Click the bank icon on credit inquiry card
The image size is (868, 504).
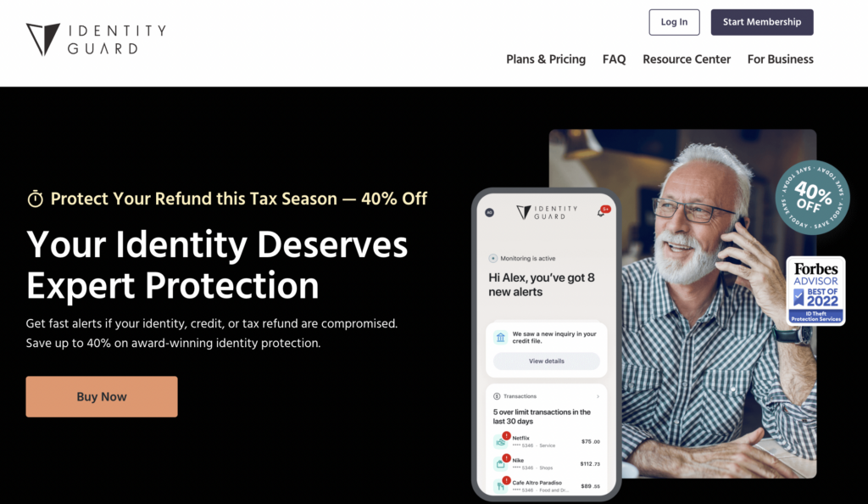pos(500,338)
